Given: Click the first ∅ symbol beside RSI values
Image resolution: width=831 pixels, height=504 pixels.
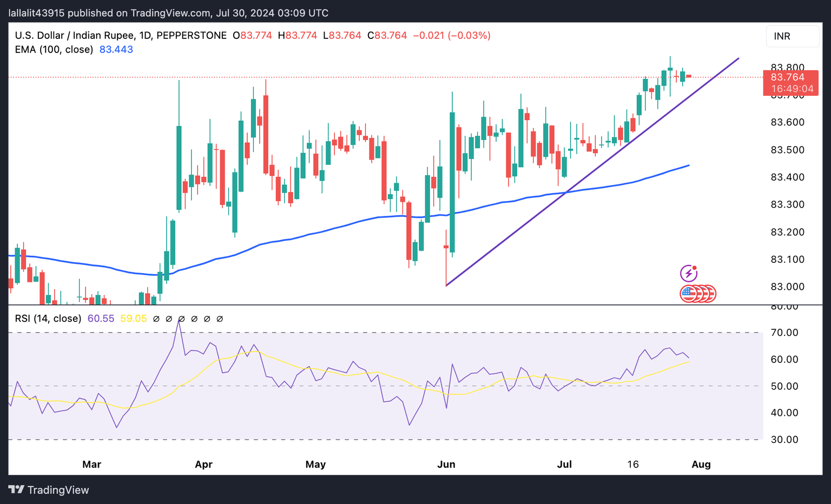Looking at the screenshot, I should 156,319.
